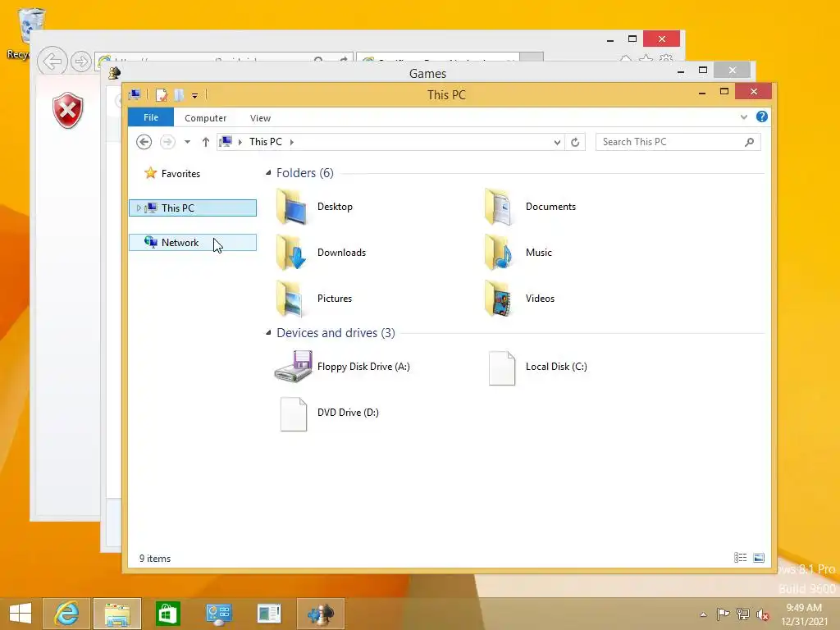Click the network tray icon
The height and width of the screenshot is (630, 840).
click(x=742, y=614)
